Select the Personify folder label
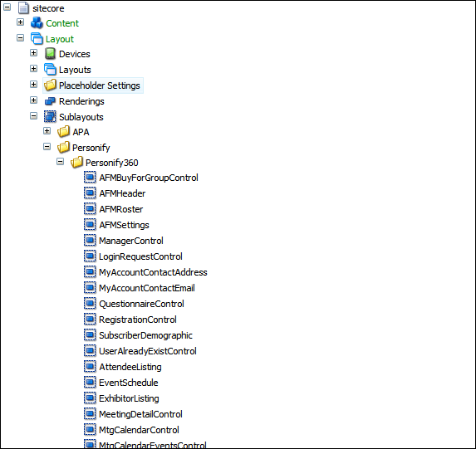Viewport: 476px width, 449px height. 91,148
